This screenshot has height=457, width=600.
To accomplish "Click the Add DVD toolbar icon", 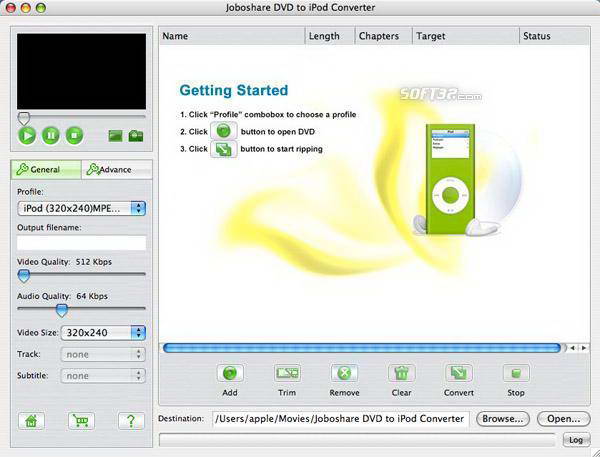I will 230,373.
